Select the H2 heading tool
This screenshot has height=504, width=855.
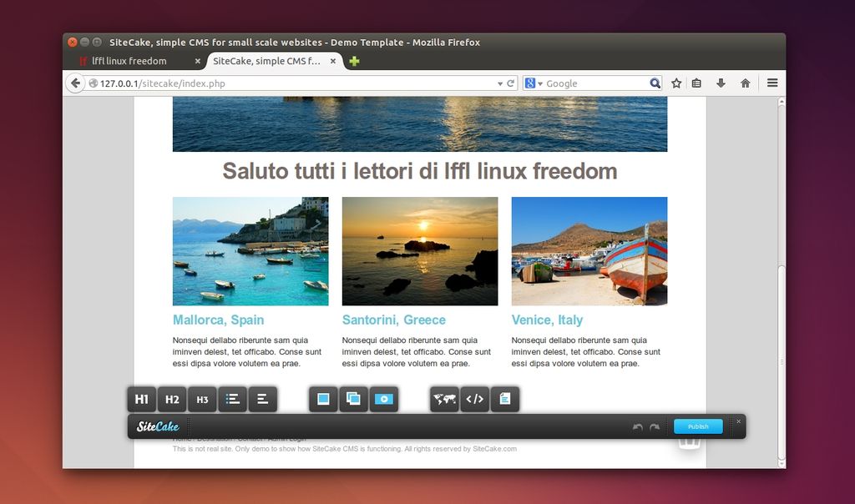click(x=172, y=400)
